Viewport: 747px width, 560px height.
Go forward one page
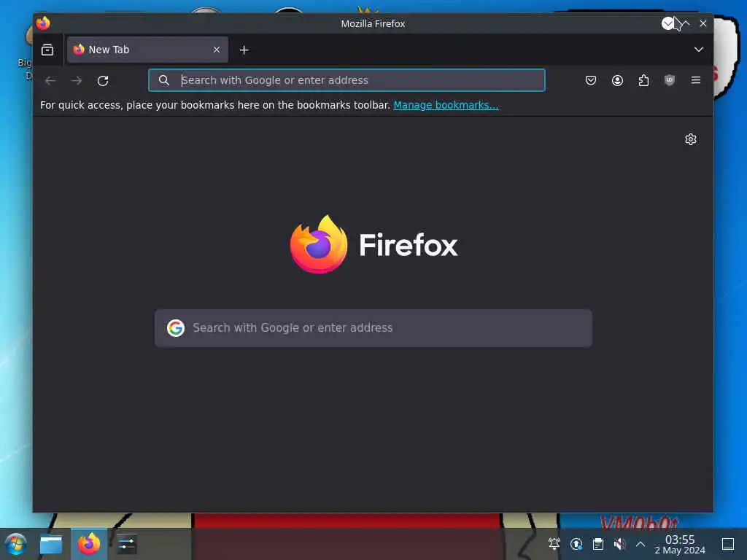click(x=77, y=80)
